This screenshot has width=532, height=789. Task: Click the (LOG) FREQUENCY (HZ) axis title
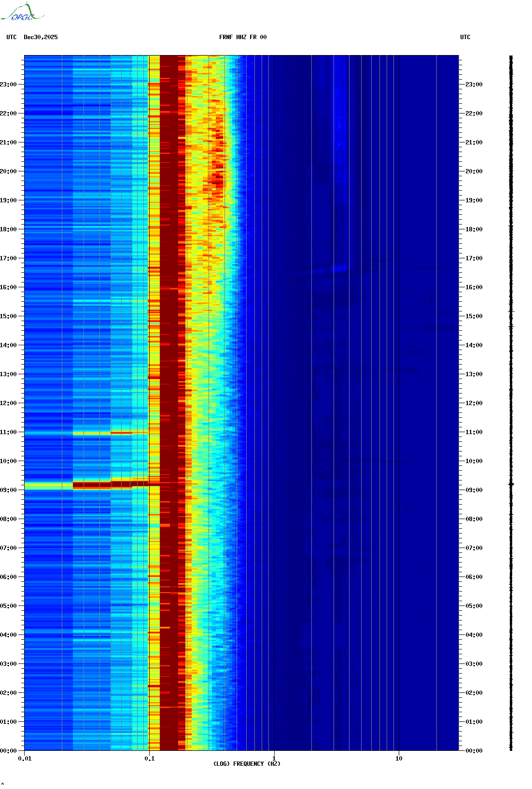[x=247, y=764]
